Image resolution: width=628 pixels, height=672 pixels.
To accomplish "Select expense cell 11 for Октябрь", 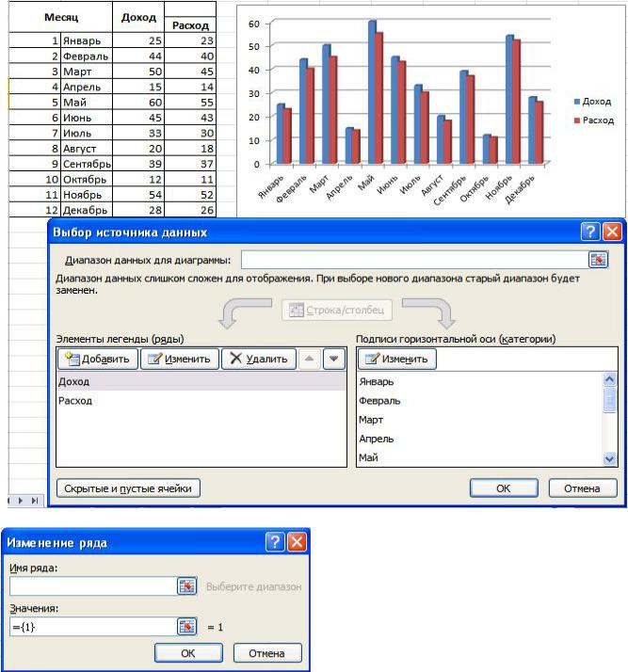I will (x=190, y=179).
